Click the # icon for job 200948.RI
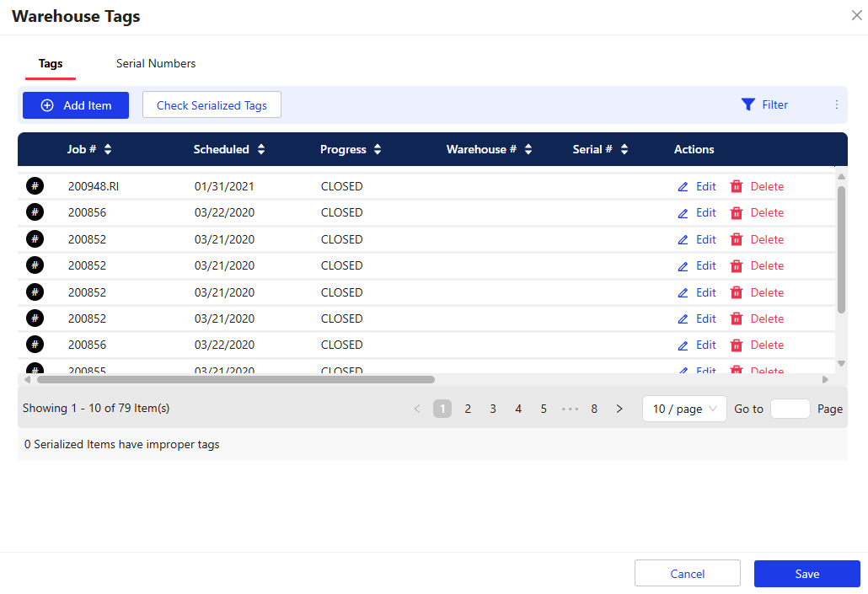Image resolution: width=868 pixels, height=594 pixels. (x=35, y=186)
